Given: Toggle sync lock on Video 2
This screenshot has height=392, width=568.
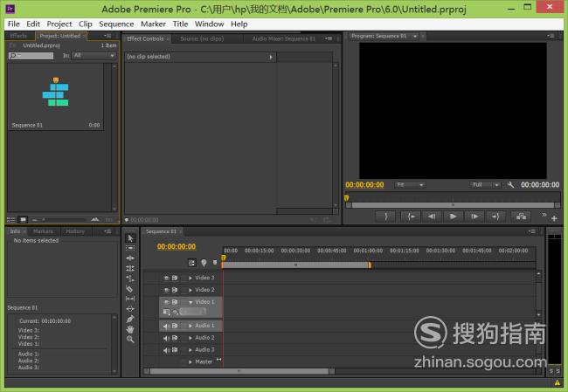Looking at the screenshot, I should [x=175, y=290].
